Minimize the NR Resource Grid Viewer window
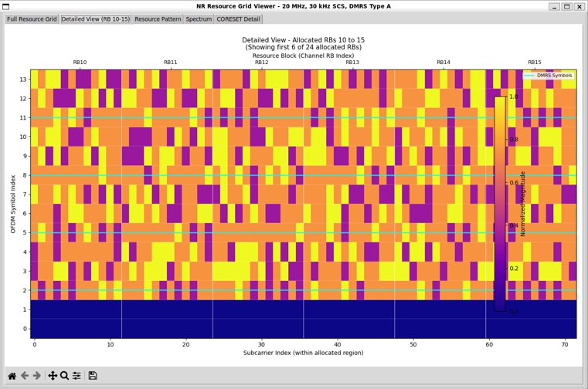Image resolution: width=588 pixels, height=389 pixels. pos(551,6)
